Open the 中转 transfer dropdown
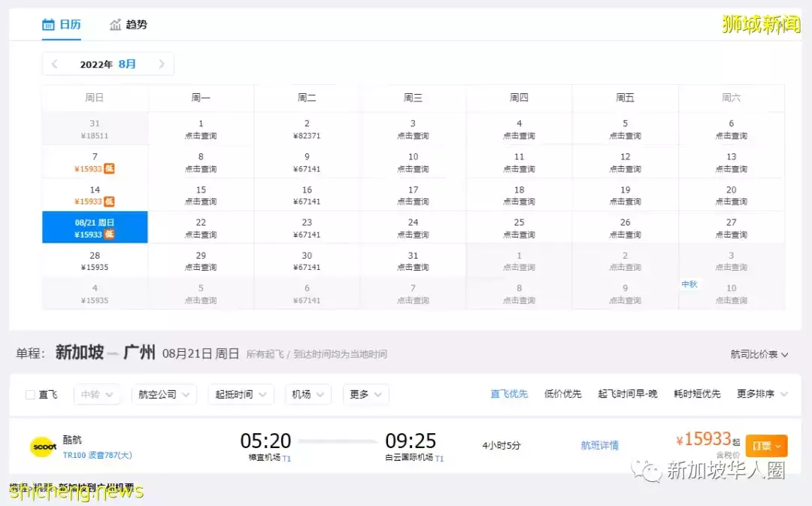This screenshot has width=812, height=506. tap(96, 394)
